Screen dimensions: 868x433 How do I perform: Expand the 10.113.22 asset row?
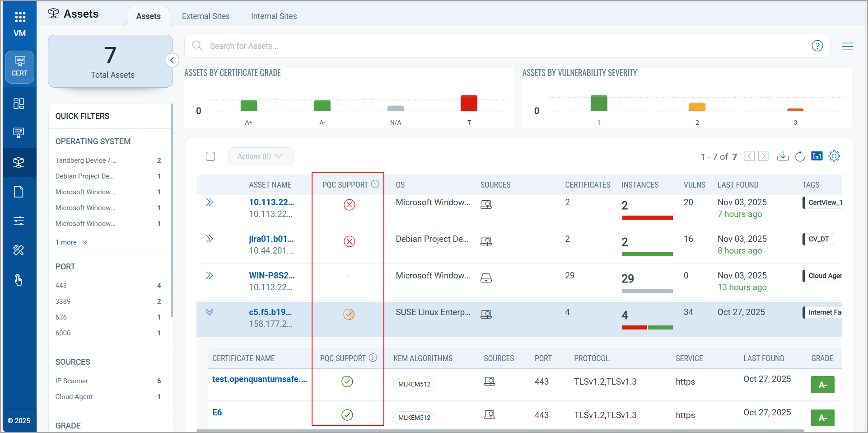click(210, 202)
